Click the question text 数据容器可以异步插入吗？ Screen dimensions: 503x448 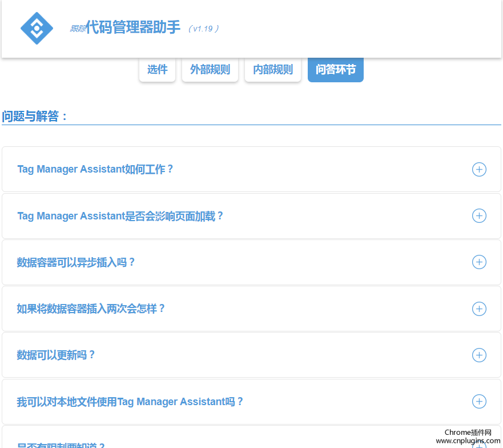click(x=76, y=262)
